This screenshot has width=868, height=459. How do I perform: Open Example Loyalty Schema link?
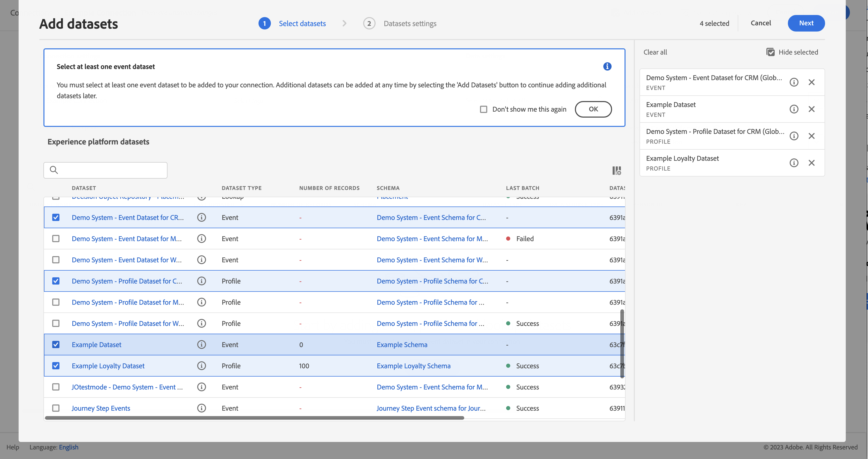[413, 366]
